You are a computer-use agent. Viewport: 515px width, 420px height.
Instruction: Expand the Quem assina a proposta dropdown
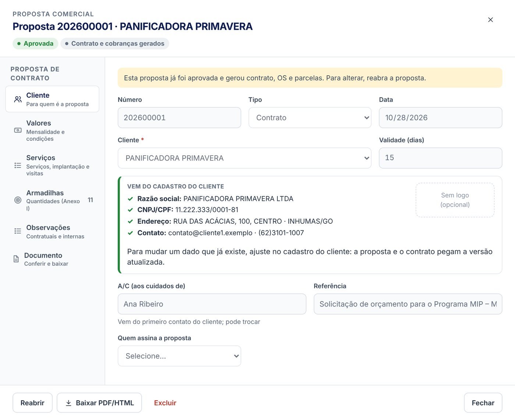tap(179, 356)
